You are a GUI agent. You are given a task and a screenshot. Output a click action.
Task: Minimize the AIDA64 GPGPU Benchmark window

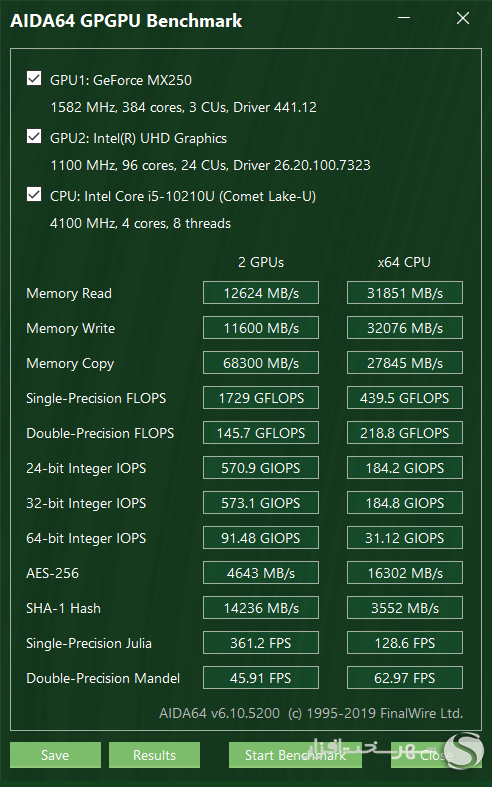[404, 18]
